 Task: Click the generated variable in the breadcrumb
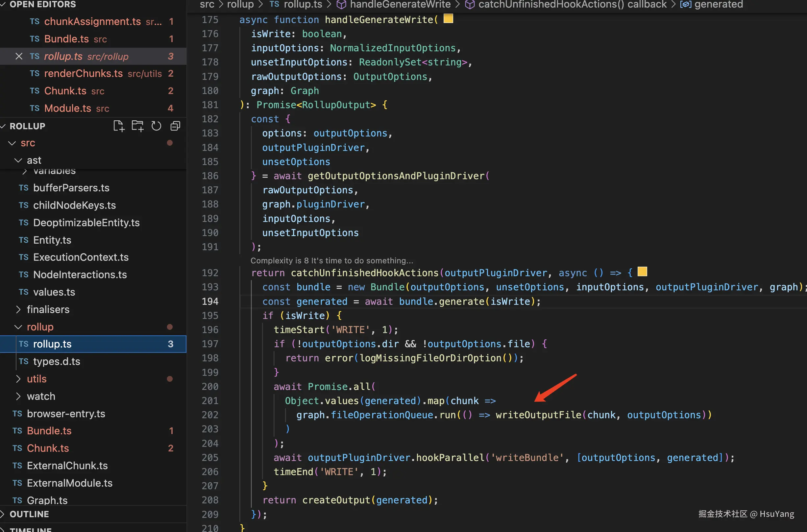pos(719,4)
